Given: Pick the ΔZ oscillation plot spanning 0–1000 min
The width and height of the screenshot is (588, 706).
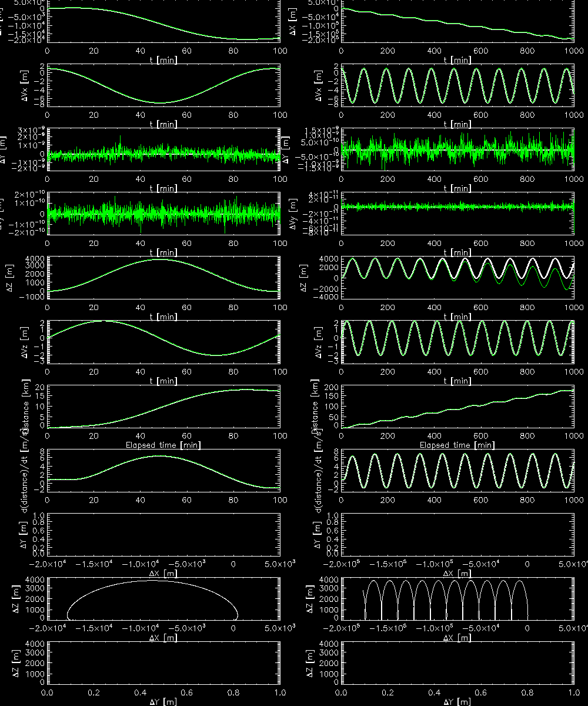Looking at the screenshot, I should (x=457, y=278).
